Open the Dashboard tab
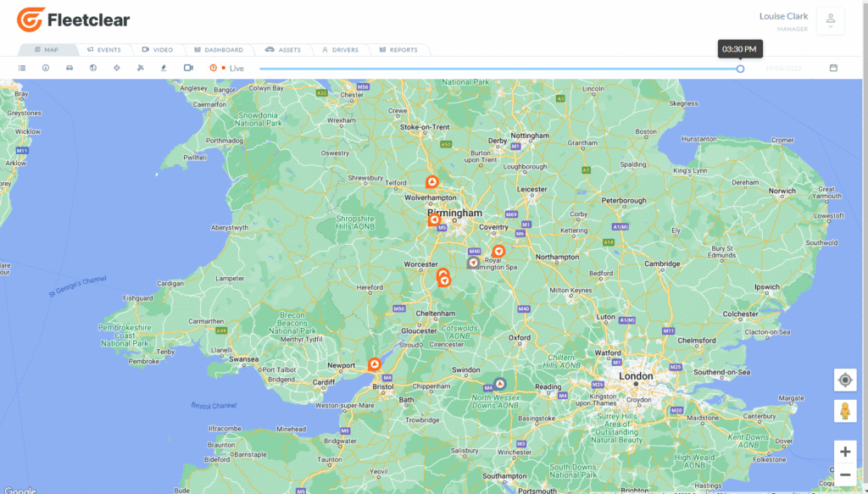 (219, 50)
